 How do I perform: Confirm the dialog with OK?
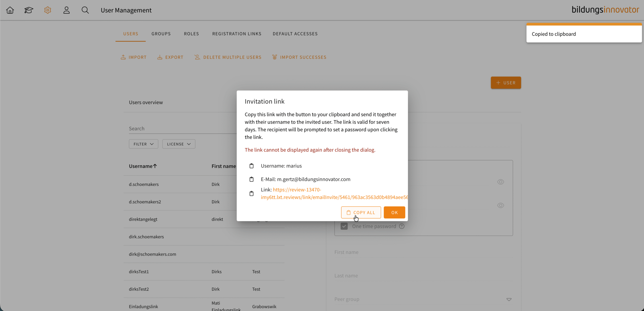[x=394, y=212]
